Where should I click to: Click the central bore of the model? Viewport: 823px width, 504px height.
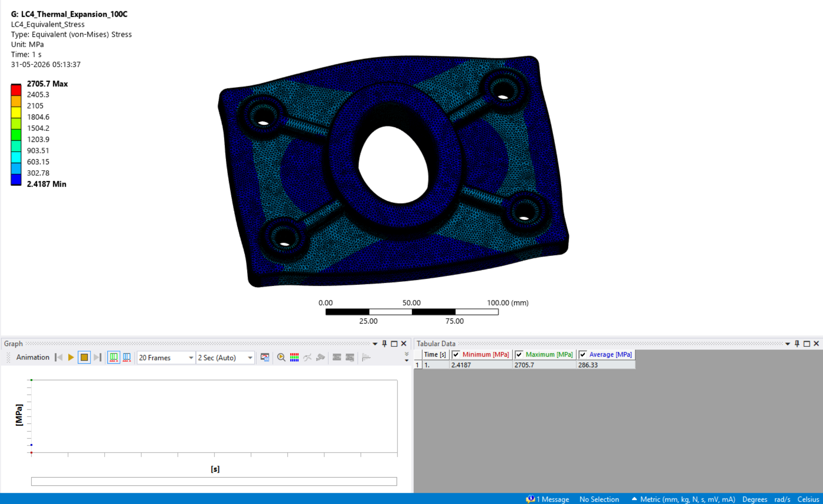click(393, 165)
